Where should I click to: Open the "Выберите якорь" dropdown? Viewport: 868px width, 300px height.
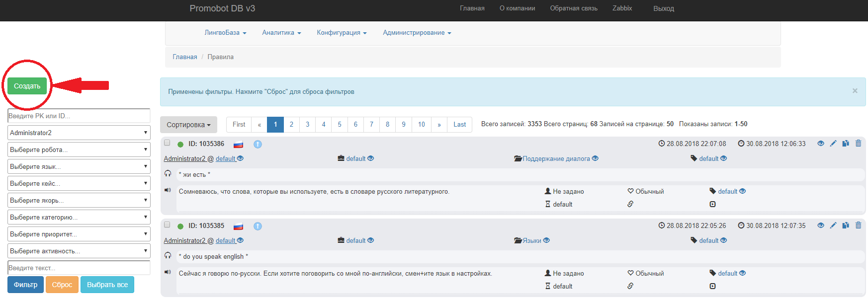[x=79, y=200]
